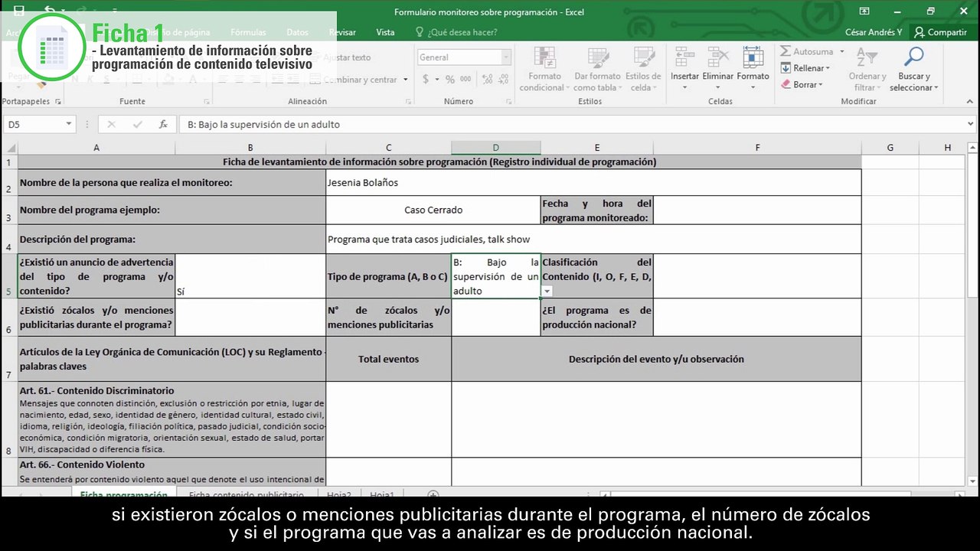The height and width of the screenshot is (551, 980).
Task: Click the Borrar eraser icon
Action: (786, 85)
